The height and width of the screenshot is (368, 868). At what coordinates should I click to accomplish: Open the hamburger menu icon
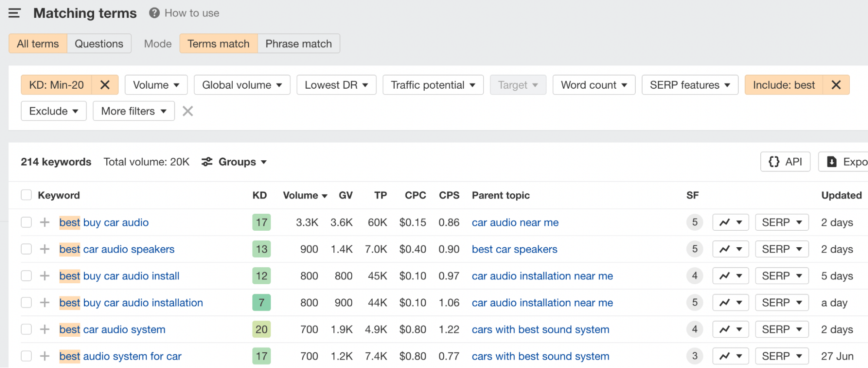[x=14, y=13]
